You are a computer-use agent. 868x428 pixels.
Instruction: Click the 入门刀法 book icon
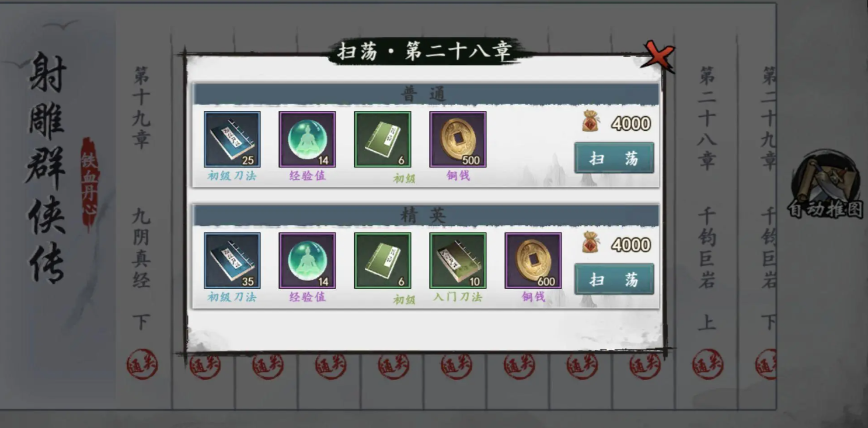pyautogui.click(x=458, y=260)
